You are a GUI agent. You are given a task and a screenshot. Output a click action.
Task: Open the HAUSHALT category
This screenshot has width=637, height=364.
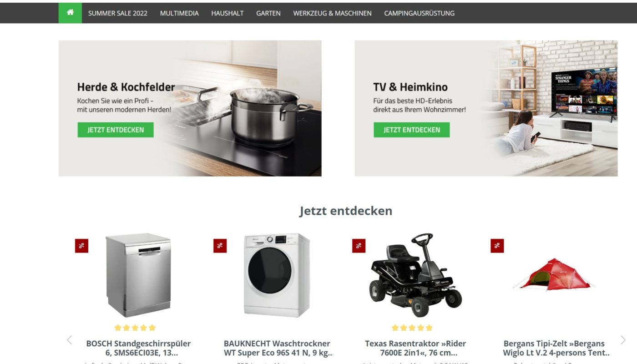[x=227, y=13]
